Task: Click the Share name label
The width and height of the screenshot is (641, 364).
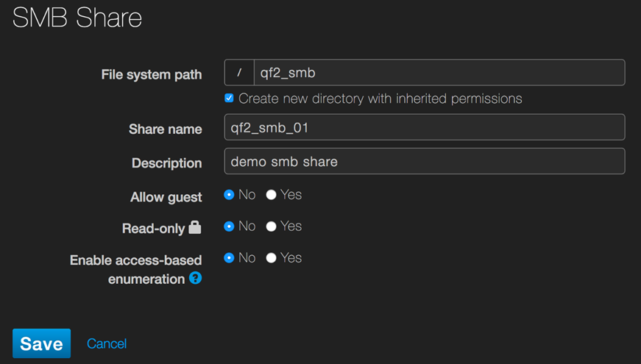Action: (165, 129)
